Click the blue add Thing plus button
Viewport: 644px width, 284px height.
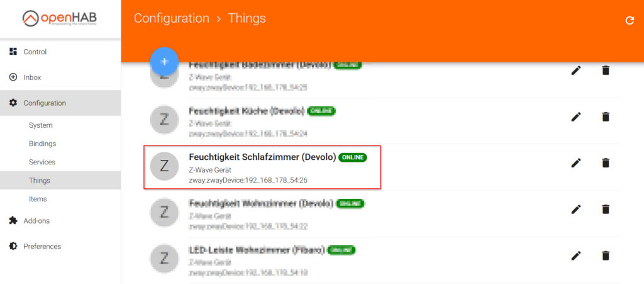(x=165, y=62)
